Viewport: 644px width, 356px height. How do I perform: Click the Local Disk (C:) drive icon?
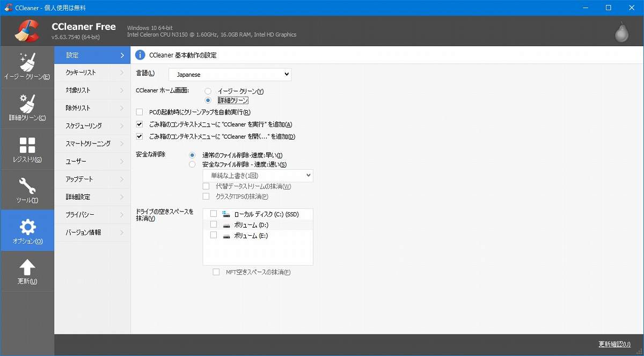point(226,214)
